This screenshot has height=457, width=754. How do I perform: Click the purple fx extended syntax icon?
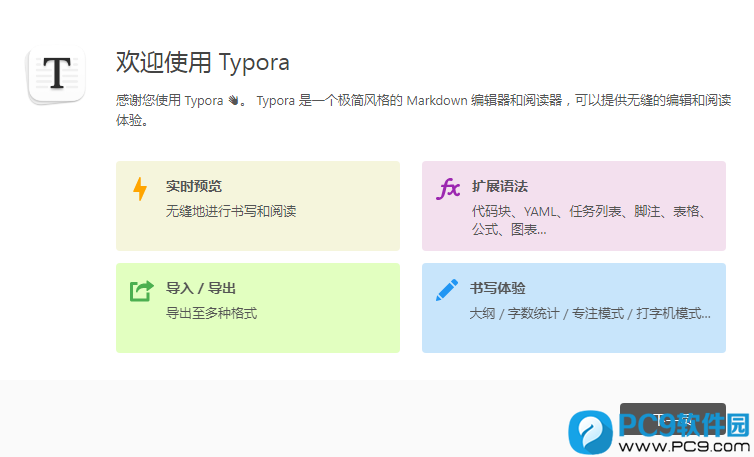point(448,188)
